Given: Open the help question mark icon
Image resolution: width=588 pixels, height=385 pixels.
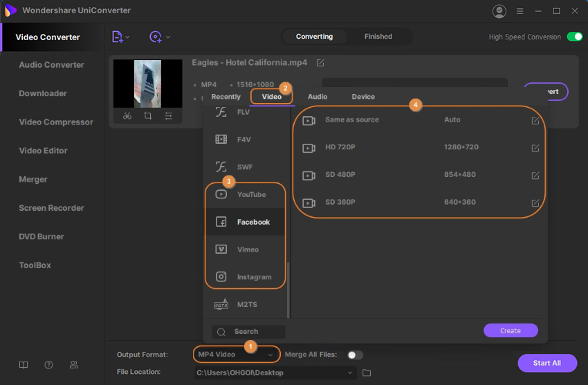Looking at the screenshot, I should [x=48, y=365].
